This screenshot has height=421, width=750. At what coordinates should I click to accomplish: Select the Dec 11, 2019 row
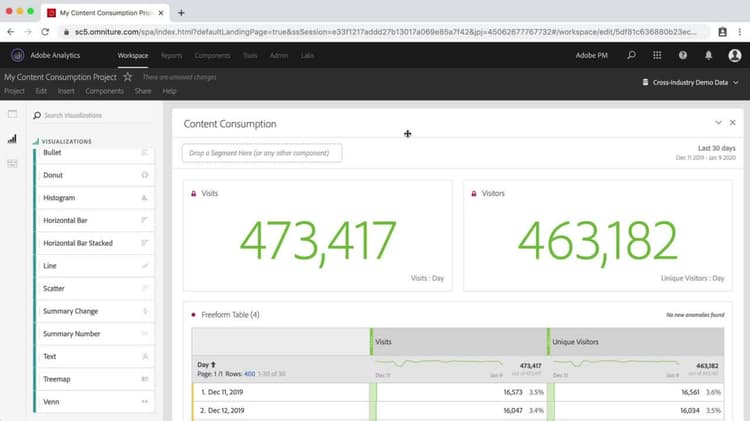(458, 392)
